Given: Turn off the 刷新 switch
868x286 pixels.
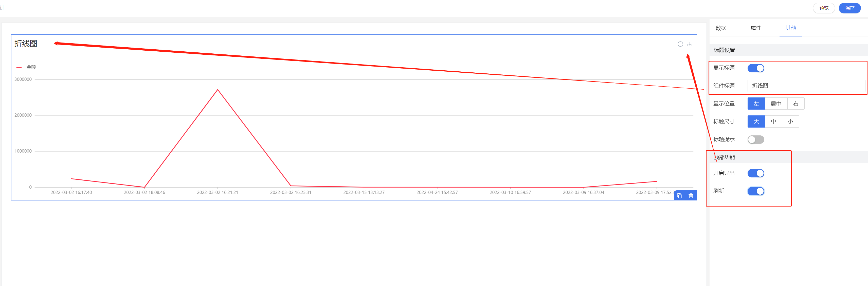Looking at the screenshot, I should pyautogui.click(x=755, y=191).
